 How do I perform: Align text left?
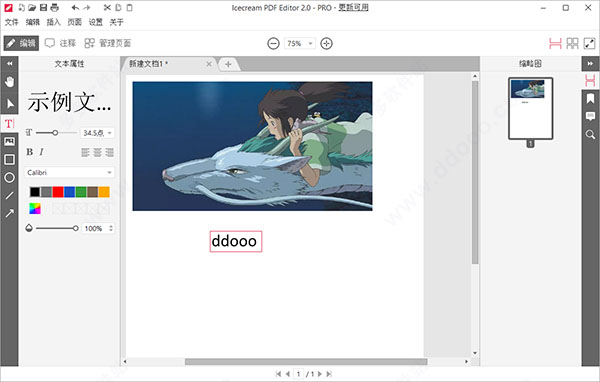[85, 152]
